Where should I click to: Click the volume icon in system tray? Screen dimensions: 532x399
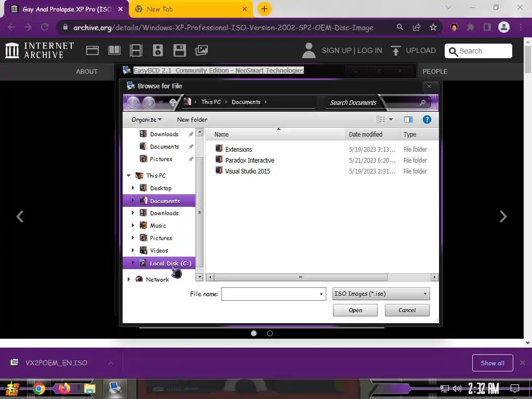[x=457, y=389]
